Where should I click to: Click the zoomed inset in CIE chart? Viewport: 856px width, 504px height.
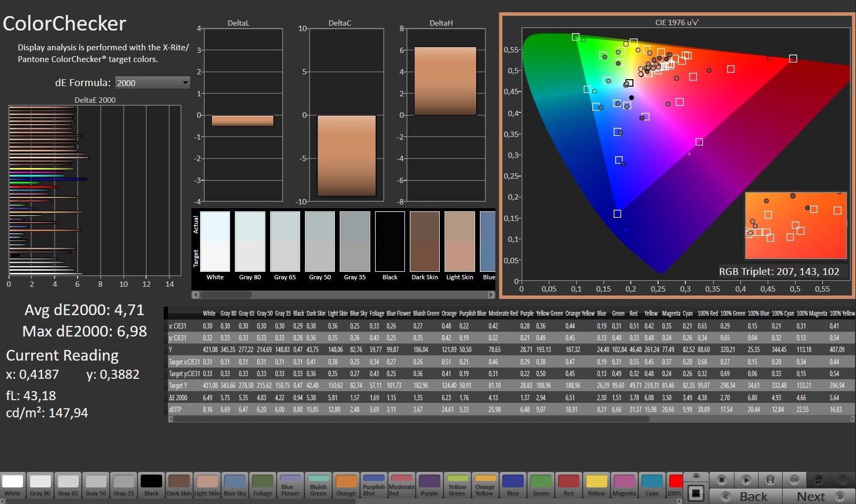coord(796,225)
